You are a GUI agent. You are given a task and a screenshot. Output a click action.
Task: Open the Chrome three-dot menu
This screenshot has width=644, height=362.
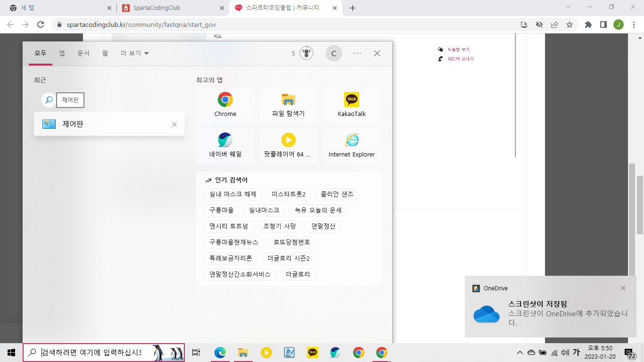633,25
